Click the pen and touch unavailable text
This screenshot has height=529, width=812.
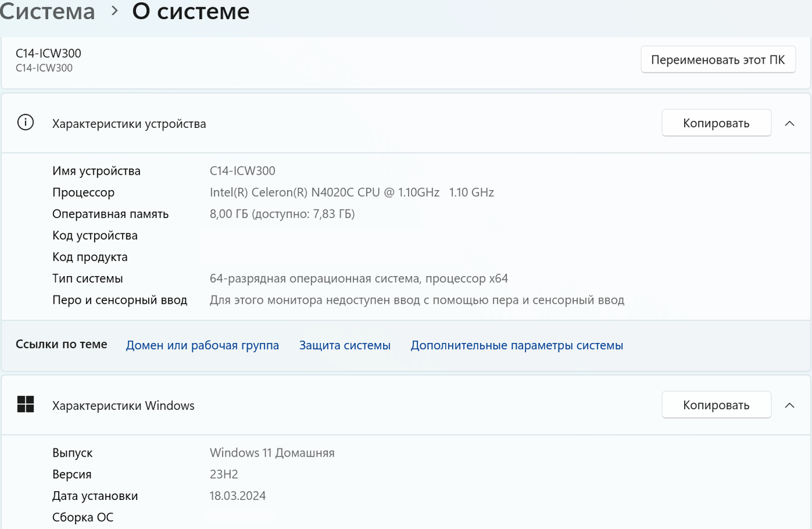[417, 300]
